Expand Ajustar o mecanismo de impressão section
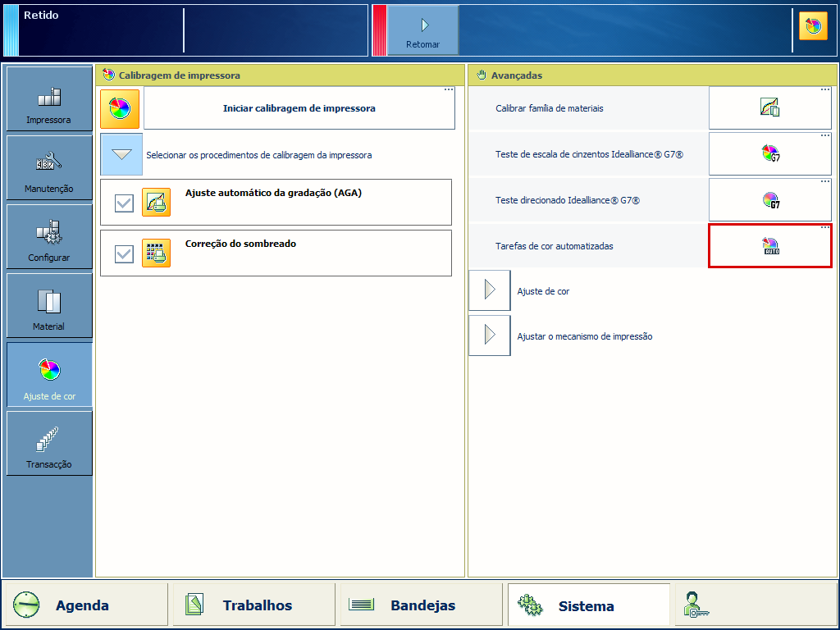 point(490,336)
